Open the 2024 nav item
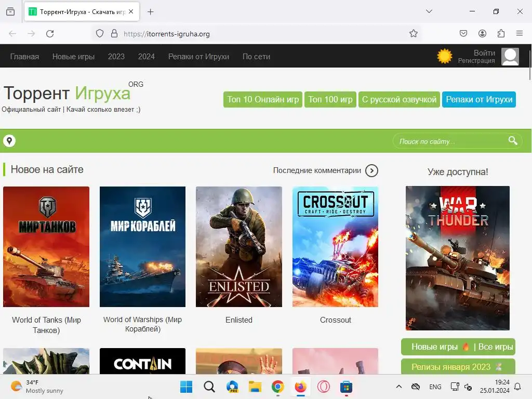Viewport: 532px width, 399px height. 146,56
